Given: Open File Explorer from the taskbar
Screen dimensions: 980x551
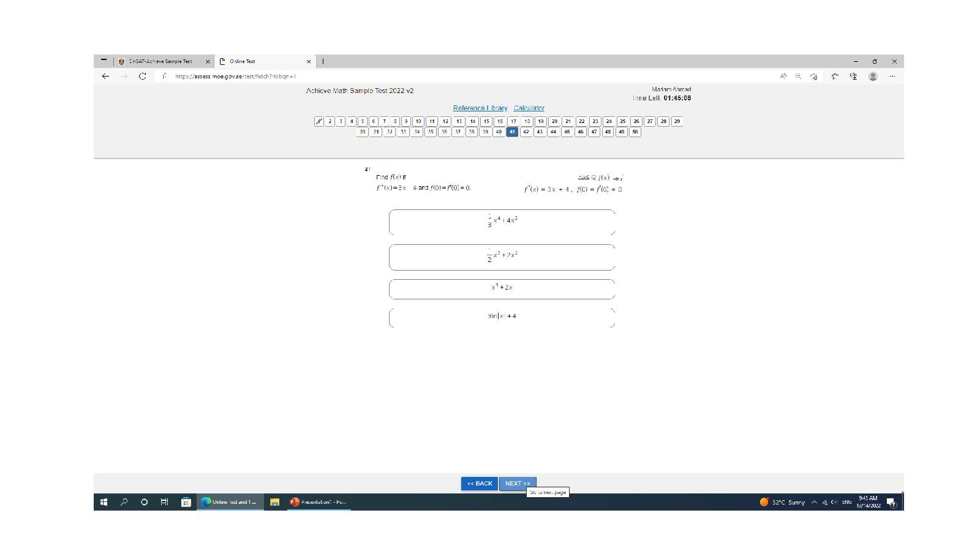Looking at the screenshot, I should coord(274,502).
